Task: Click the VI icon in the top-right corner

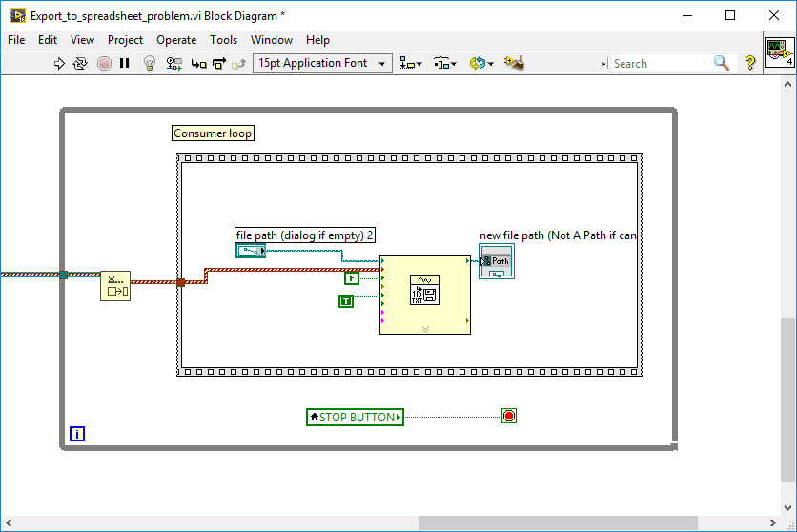Action: coord(780,52)
